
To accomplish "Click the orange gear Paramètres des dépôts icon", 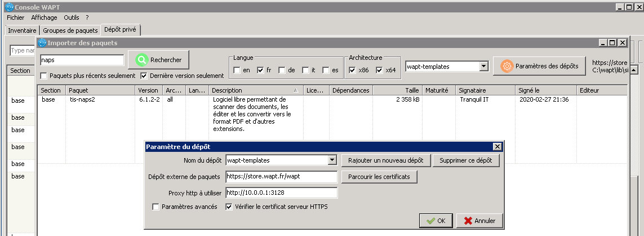I will coord(507,66).
